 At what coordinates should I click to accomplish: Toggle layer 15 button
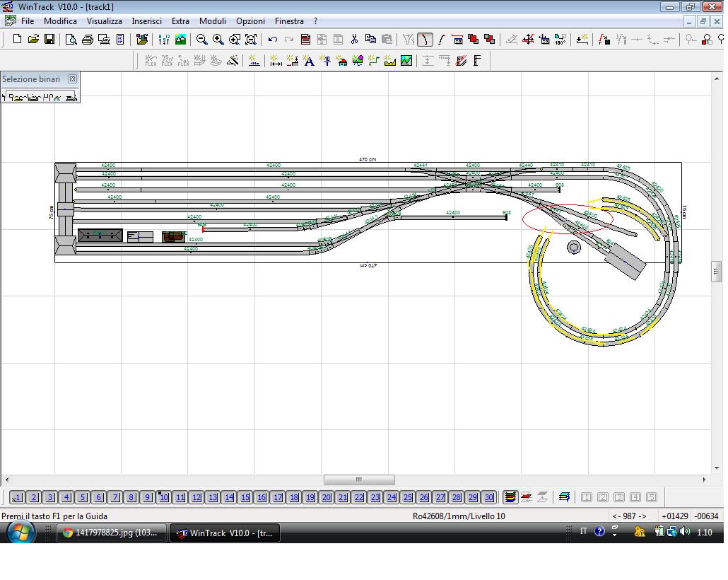[x=245, y=497]
